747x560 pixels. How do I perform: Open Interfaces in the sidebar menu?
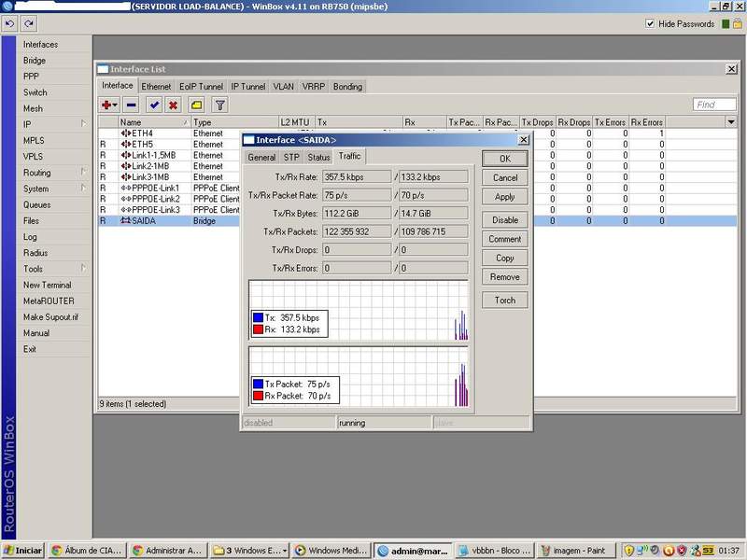(40, 44)
